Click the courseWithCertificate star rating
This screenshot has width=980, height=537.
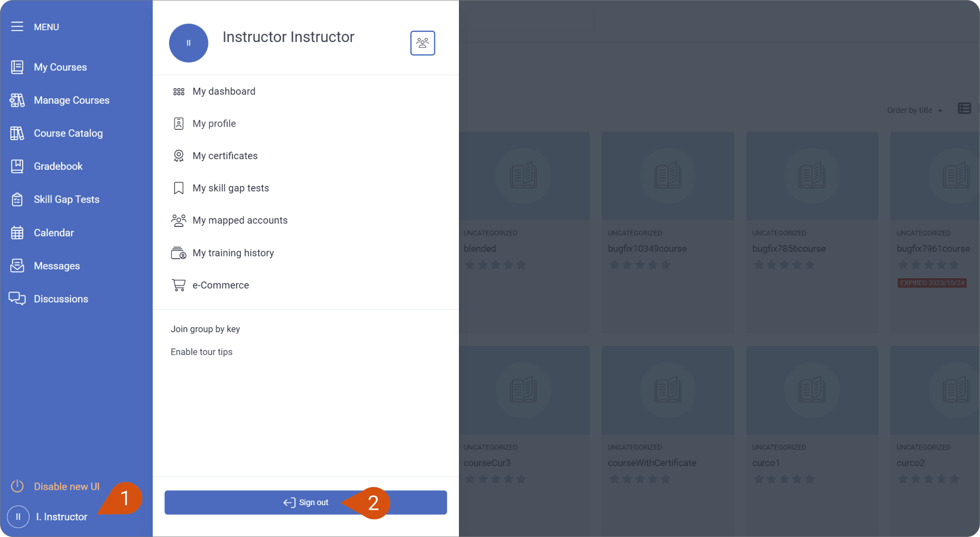tap(640, 479)
